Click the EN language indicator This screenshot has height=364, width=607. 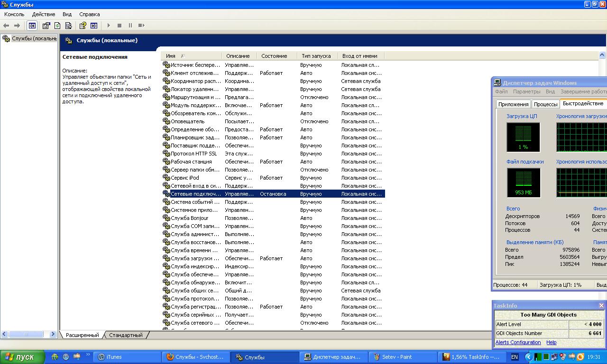pyautogui.click(x=515, y=357)
